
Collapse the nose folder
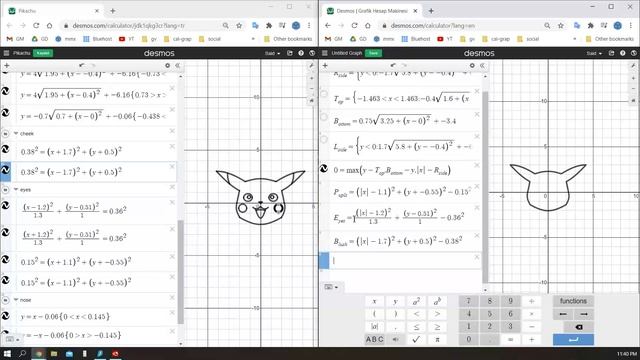click(16, 300)
